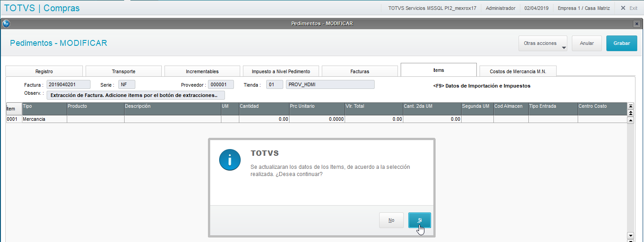Click the down arrow on the grid scrollbar
Viewport: 644px width, 242px height.
[x=631, y=236]
